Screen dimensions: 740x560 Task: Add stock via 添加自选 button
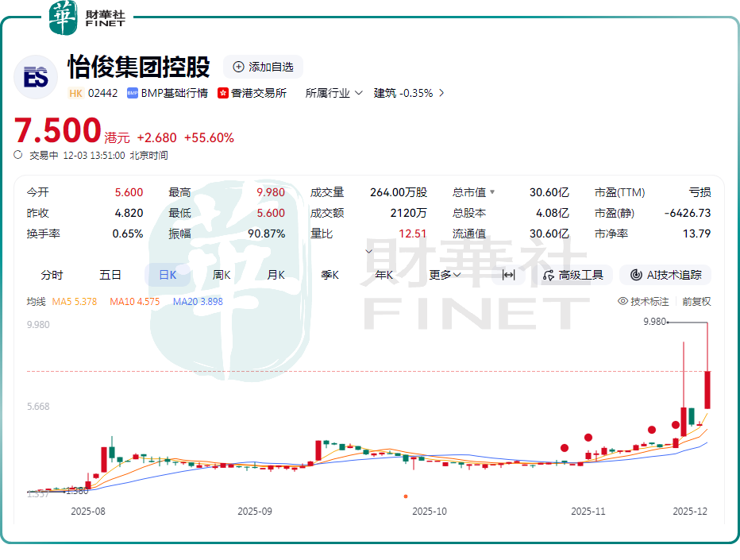click(263, 67)
